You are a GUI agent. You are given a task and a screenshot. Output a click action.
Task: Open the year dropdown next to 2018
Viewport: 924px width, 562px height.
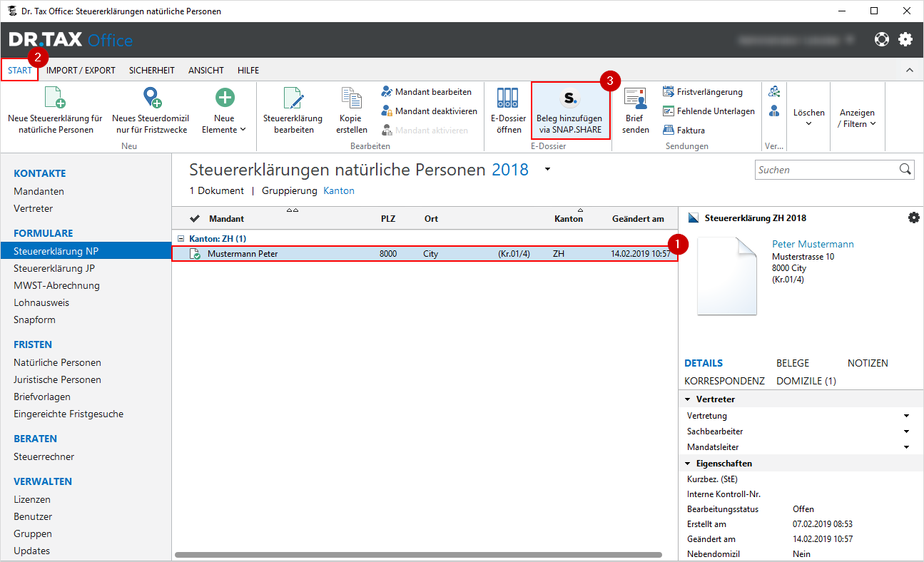pyautogui.click(x=547, y=170)
